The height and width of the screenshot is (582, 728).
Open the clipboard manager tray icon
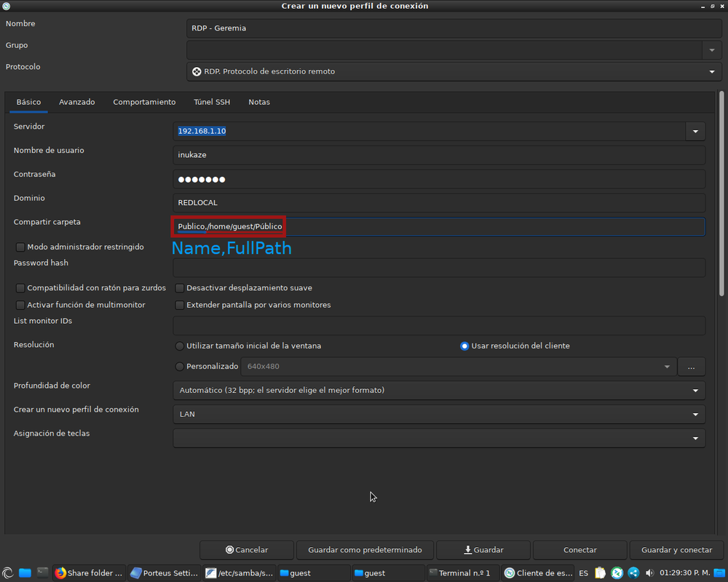point(601,573)
